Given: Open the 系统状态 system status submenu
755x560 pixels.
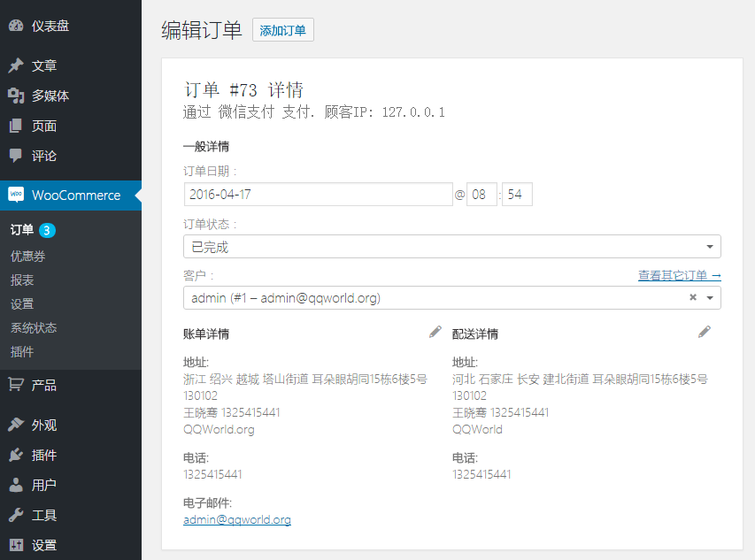Looking at the screenshot, I should (x=34, y=328).
